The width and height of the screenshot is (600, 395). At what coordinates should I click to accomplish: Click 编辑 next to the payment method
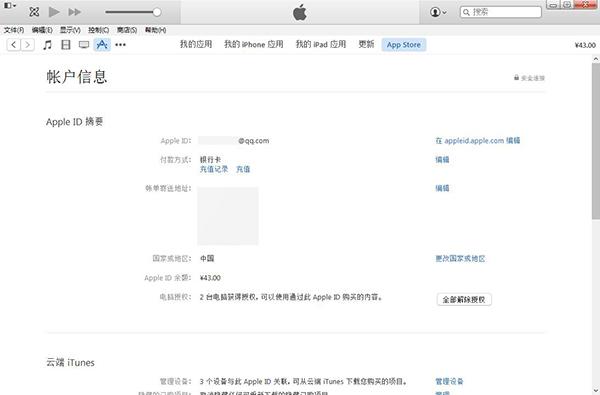tap(442, 160)
